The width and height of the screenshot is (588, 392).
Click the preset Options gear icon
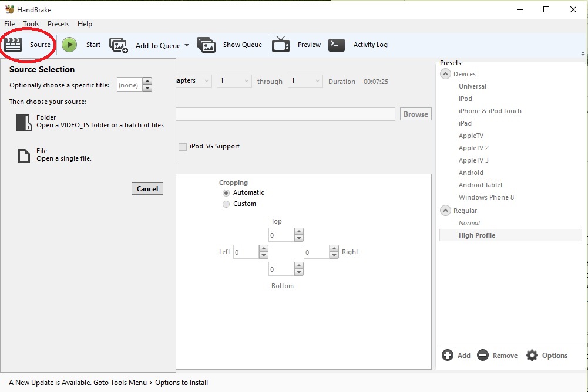(x=532, y=355)
